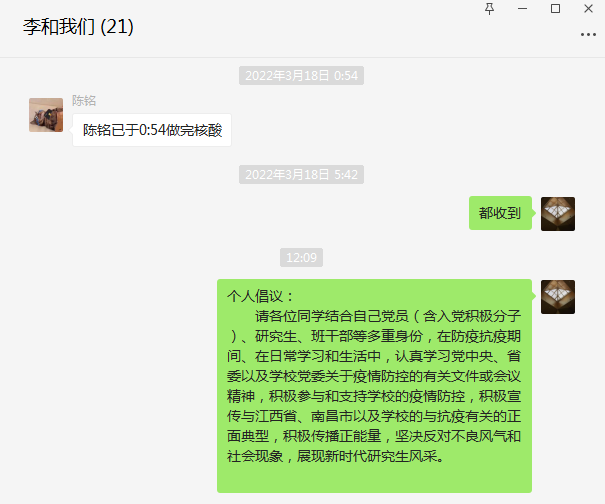Select the long 个人倡议 message bubble
The width and height of the screenshot is (605, 504).
(374, 386)
